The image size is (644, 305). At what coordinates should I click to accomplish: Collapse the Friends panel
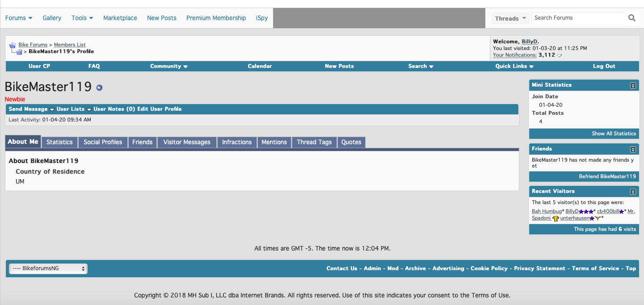click(633, 149)
